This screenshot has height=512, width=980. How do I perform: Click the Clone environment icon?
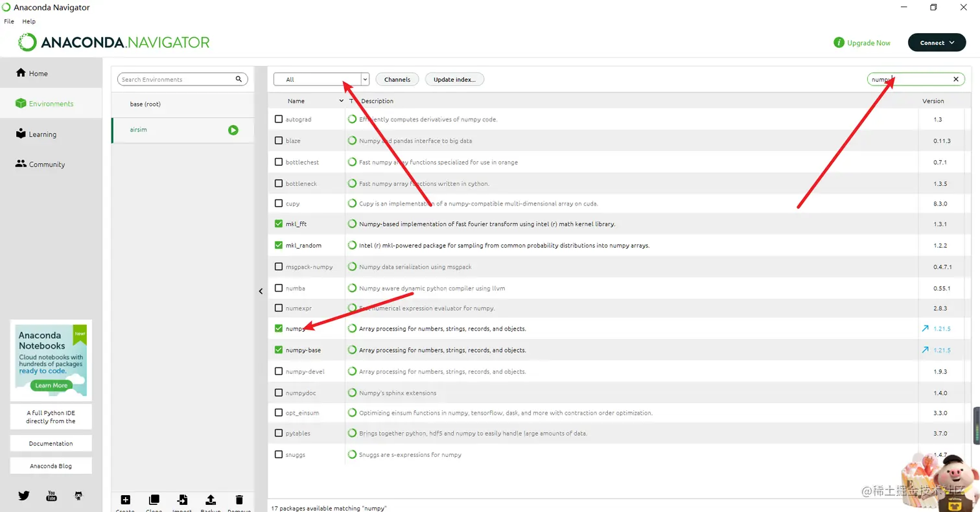pos(154,500)
